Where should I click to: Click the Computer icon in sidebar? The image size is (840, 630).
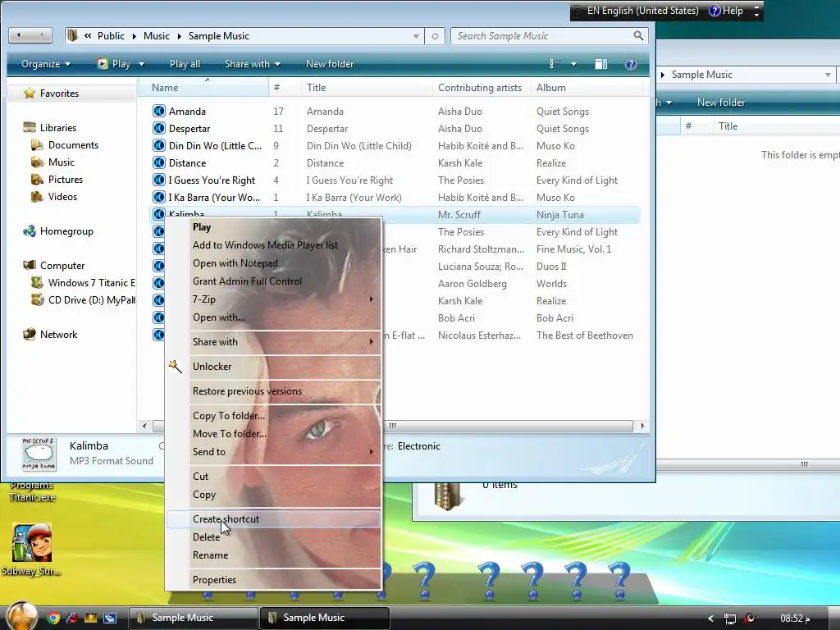click(x=30, y=265)
